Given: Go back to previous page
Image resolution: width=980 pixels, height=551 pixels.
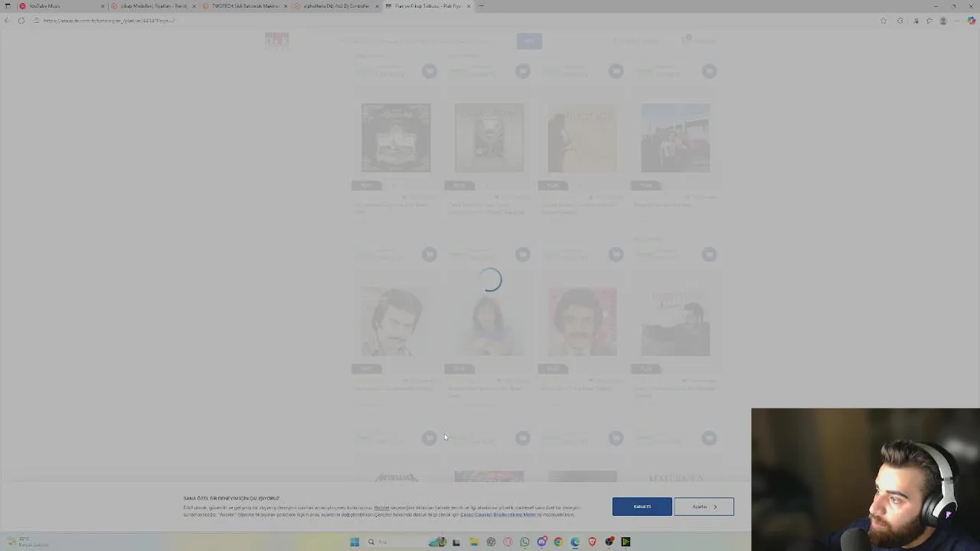Looking at the screenshot, I should pyautogui.click(x=8, y=21).
